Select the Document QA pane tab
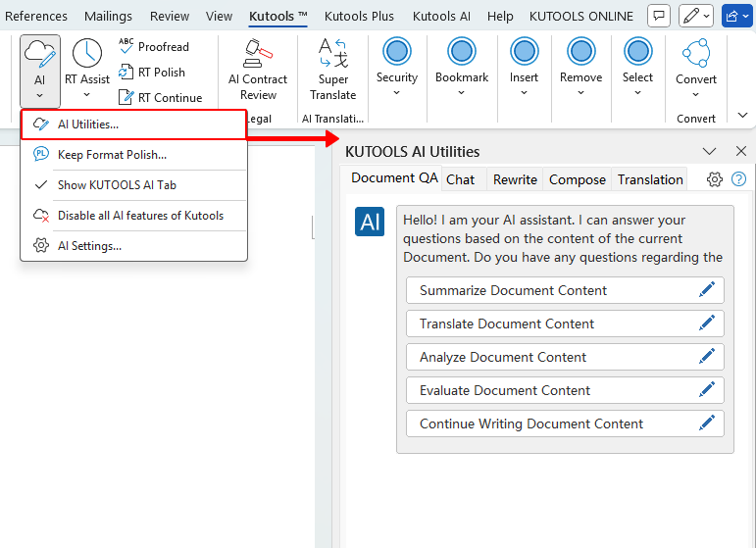Screen dimensions: 756x548 coord(393,178)
